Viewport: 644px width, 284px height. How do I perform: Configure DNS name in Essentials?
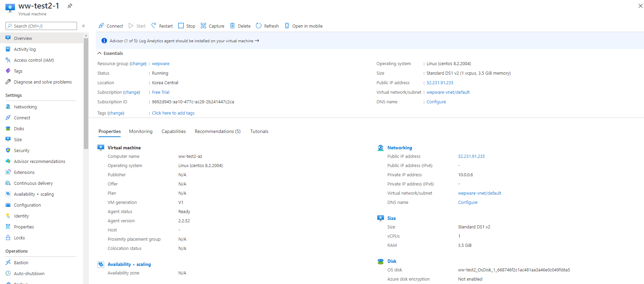click(x=436, y=102)
